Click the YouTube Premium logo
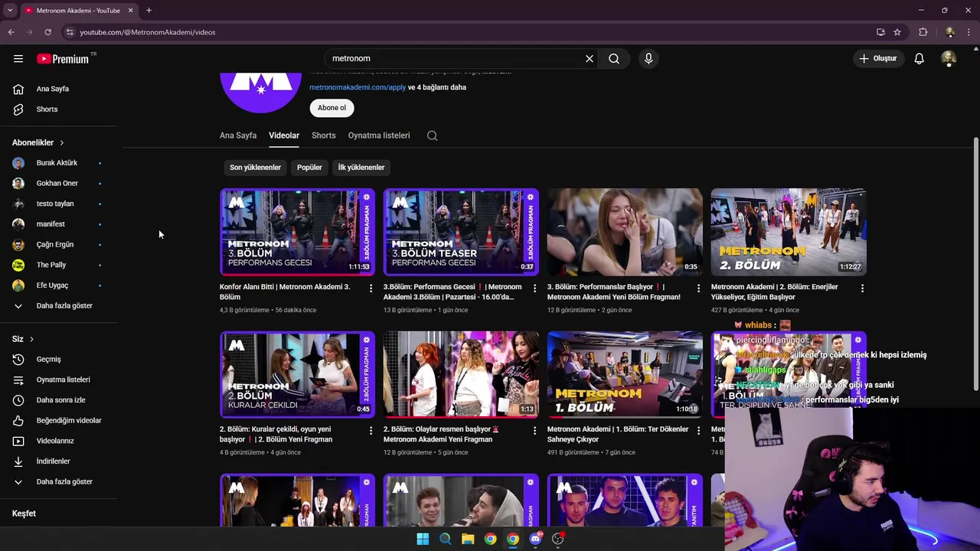 [x=63, y=59]
